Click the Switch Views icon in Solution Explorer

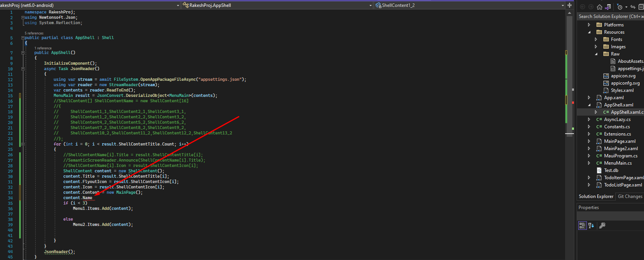tap(608, 7)
